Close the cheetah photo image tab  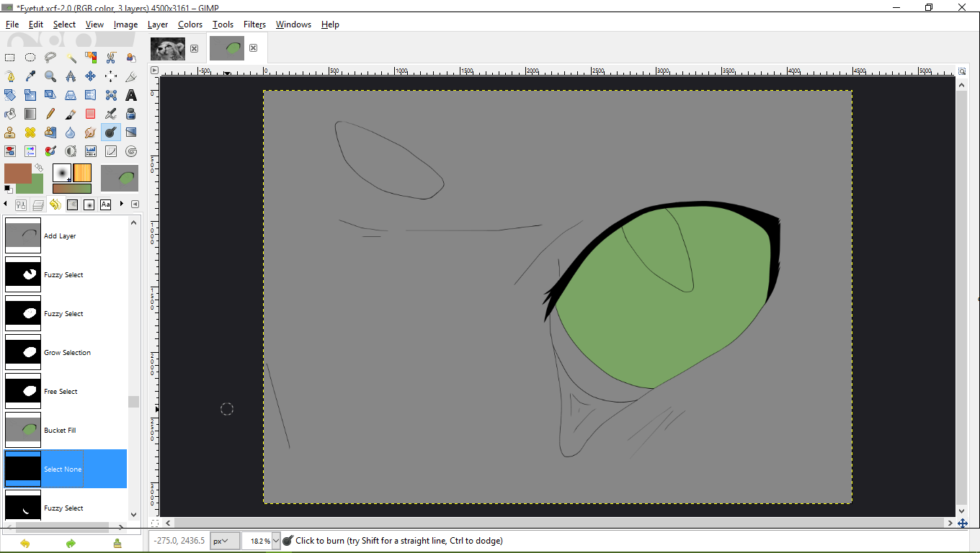pyautogui.click(x=194, y=48)
